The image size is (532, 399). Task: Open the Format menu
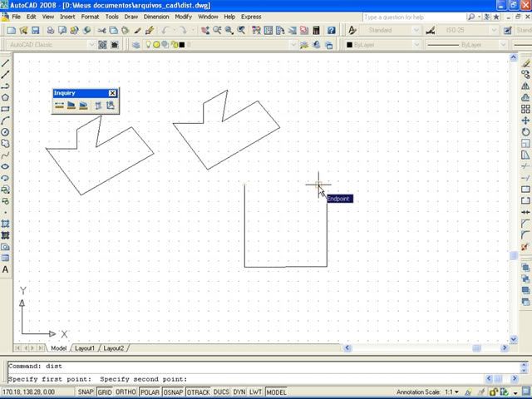click(x=90, y=17)
